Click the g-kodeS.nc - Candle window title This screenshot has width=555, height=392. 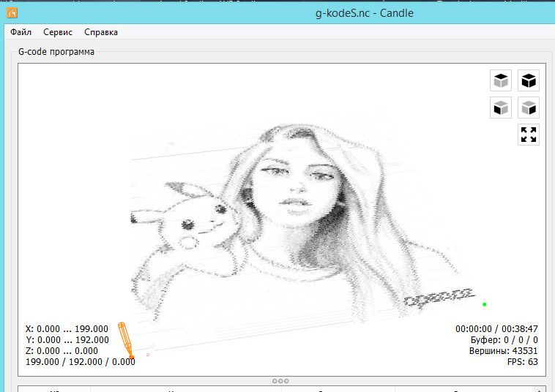pyautogui.click(x=364, y=13)
